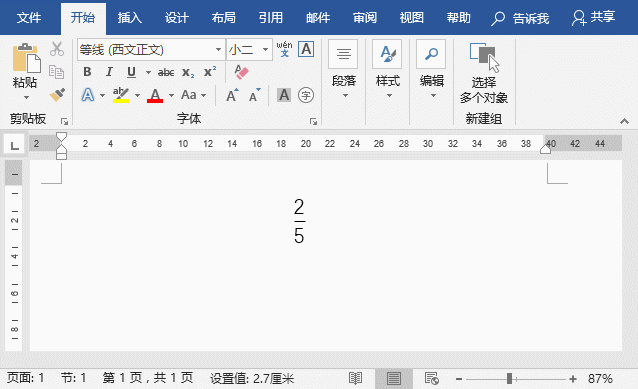Viewport: 638px width, 389px height.
Task: Switch to the Design (设计) tab
Action: (x=177, y=18)
